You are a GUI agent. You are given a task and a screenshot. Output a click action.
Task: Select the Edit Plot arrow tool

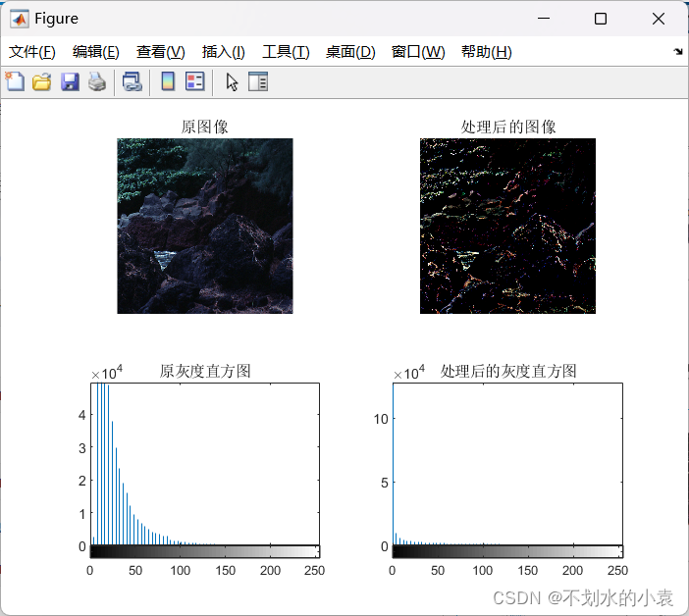[232, 82]
